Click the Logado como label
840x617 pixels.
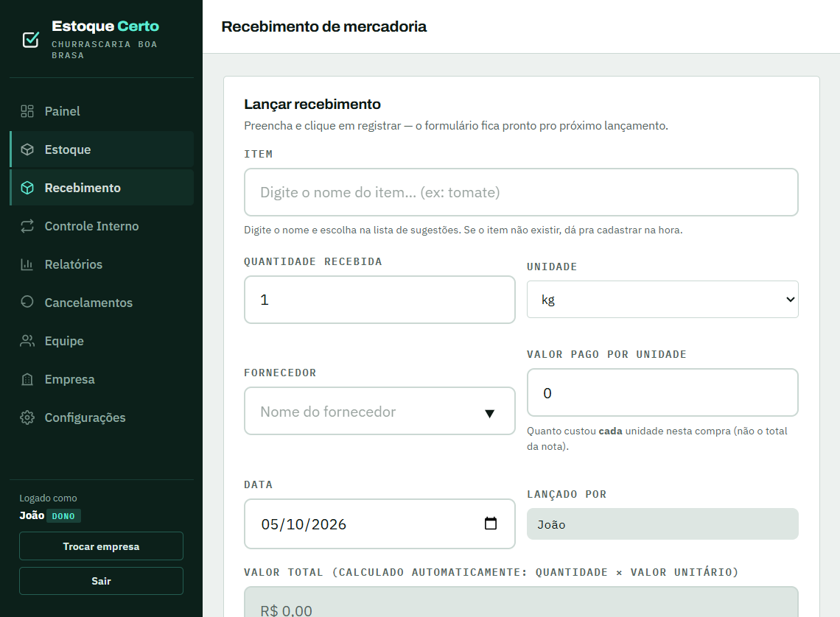[x=48, y=498]
